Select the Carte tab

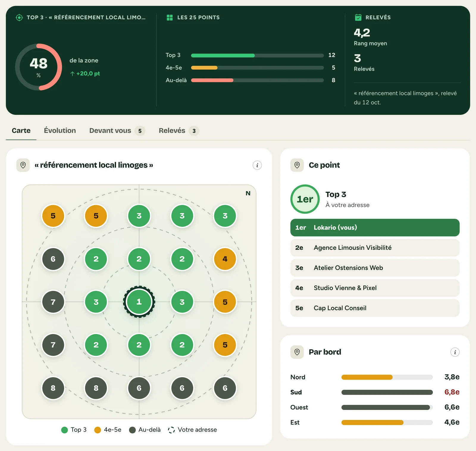21,130
